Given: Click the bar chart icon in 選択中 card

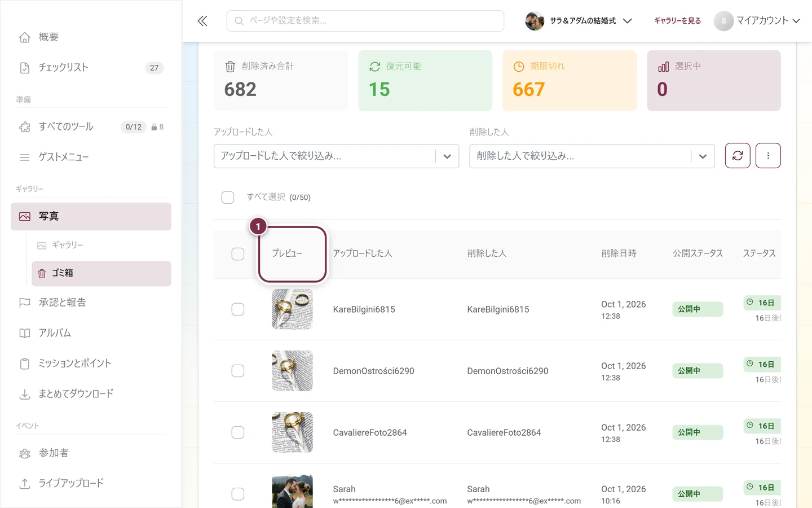Looking at the screenshot, I should tap(663, 67).
